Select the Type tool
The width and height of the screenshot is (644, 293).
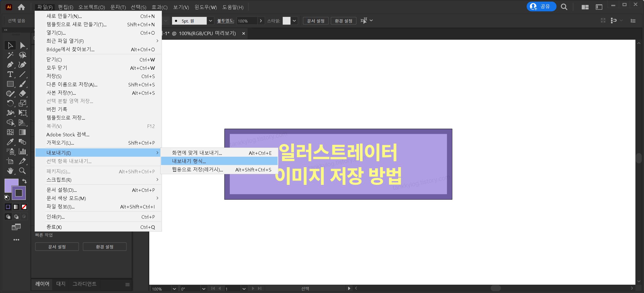(10, 74)
